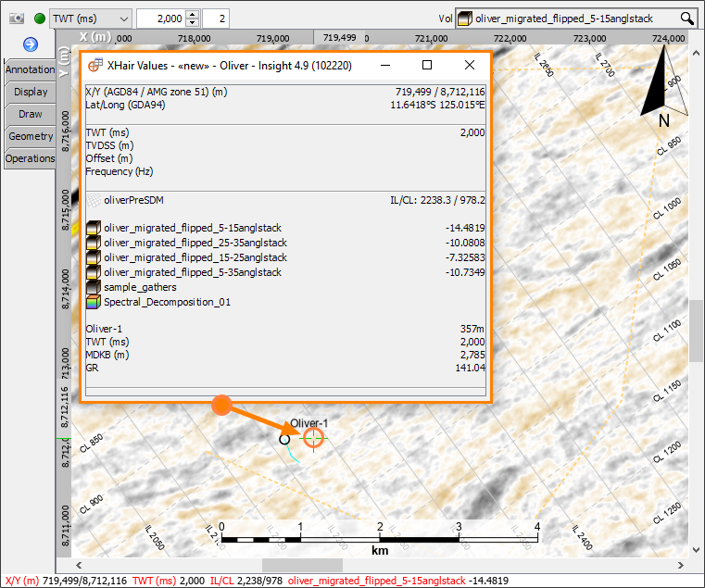705x588 pixels.
Task: Click the Frequency (Hz) label
Action: pos(120,171)
